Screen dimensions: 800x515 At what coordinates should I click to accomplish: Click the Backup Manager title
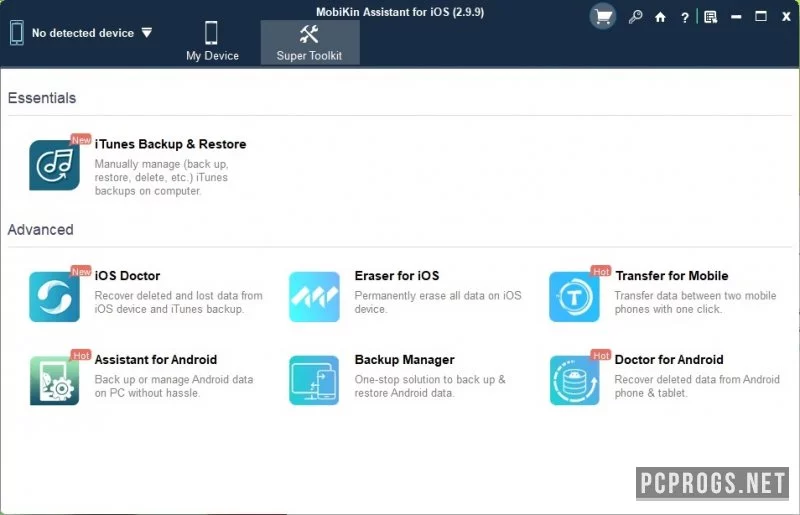[404, 360]
